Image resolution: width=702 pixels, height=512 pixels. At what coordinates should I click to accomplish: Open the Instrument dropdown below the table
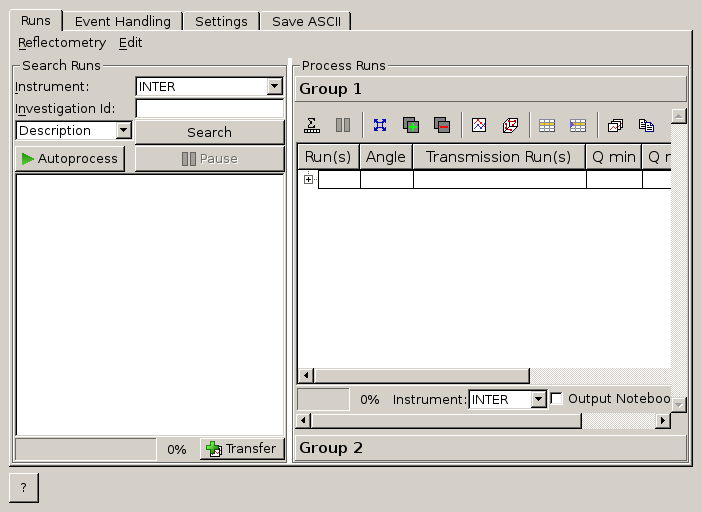coord(539,399)
